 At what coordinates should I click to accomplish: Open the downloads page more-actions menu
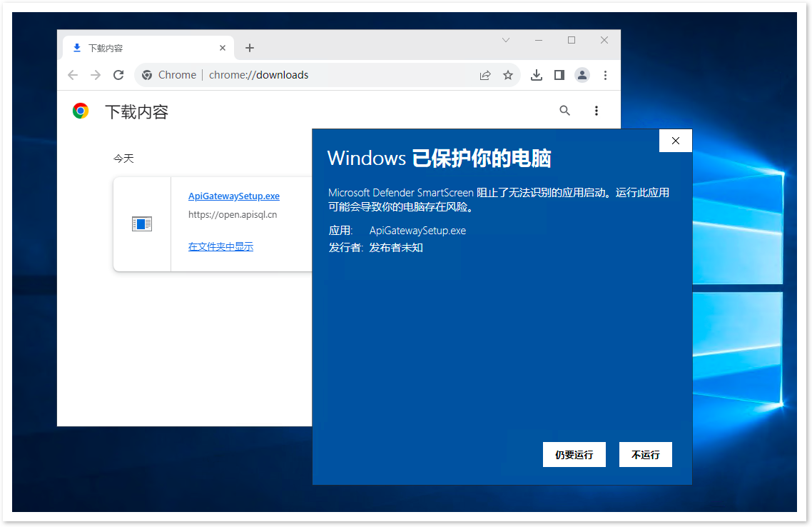(597, 111)
